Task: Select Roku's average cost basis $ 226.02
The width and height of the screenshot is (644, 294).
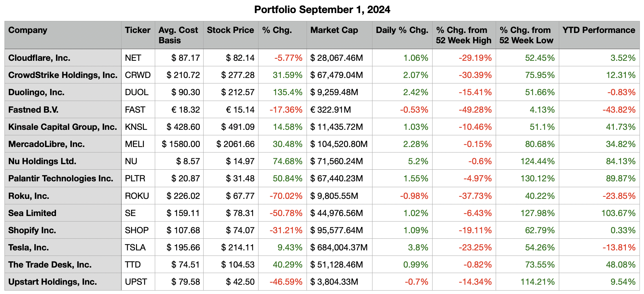Action: click(183, 196)
